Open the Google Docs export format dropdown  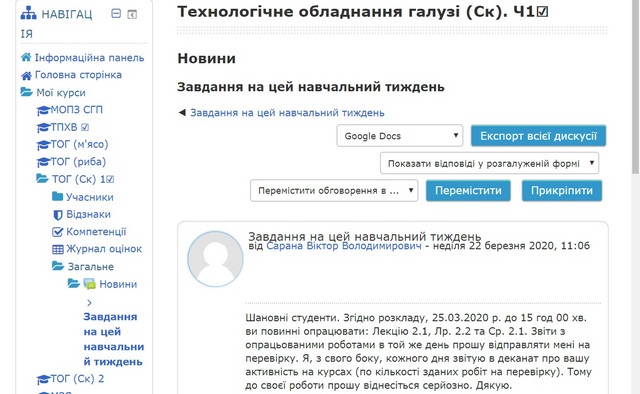400,136
